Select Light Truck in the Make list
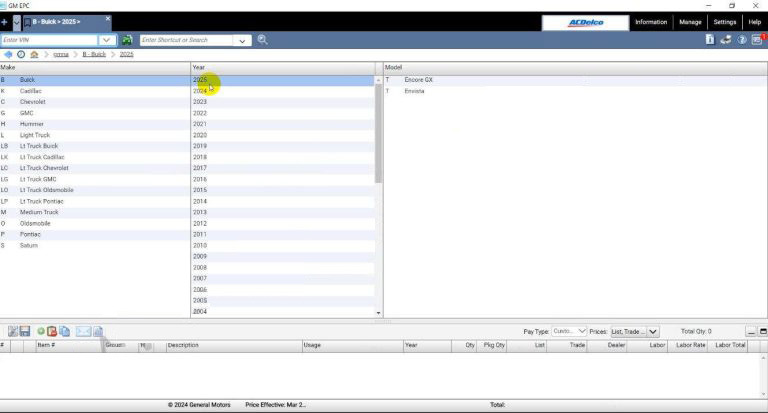The width and height of the screenshot is (768, 413). click(95, 135)
